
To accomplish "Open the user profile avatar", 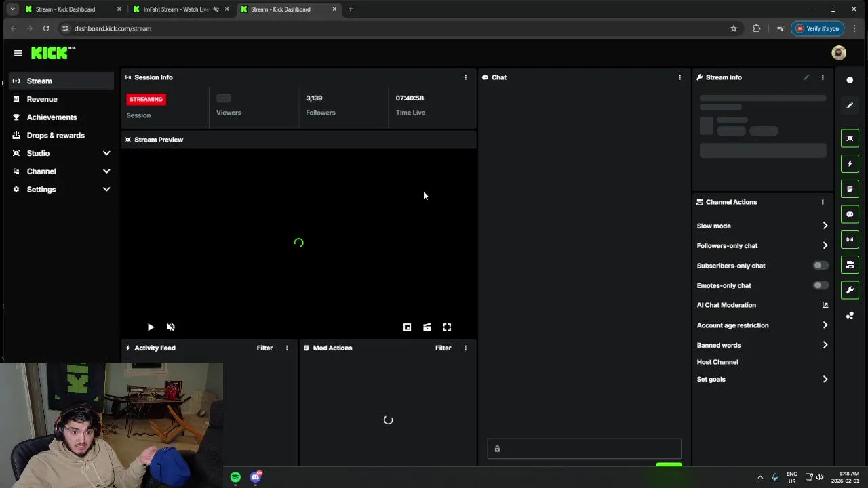I will [839, 53].
